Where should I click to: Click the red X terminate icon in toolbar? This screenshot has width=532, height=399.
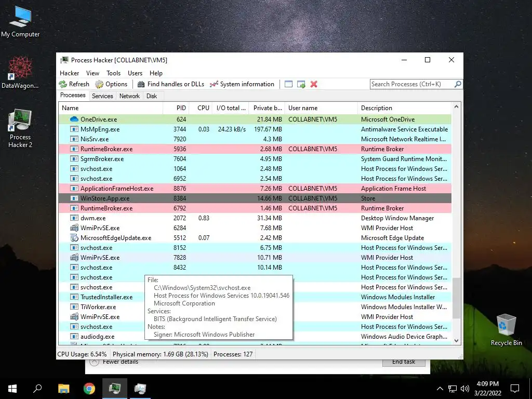point(314,84)
